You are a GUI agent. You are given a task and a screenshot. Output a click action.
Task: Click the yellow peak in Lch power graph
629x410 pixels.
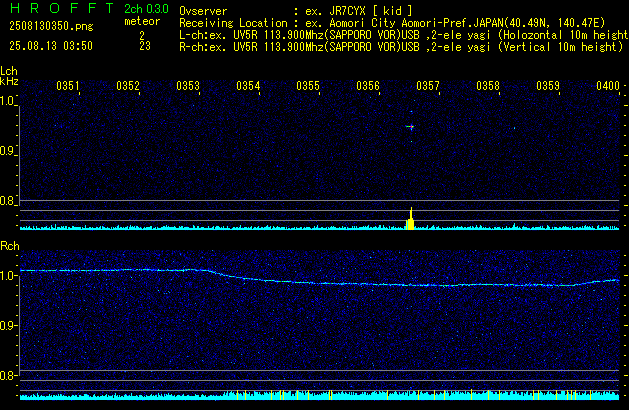pos(410,219)
